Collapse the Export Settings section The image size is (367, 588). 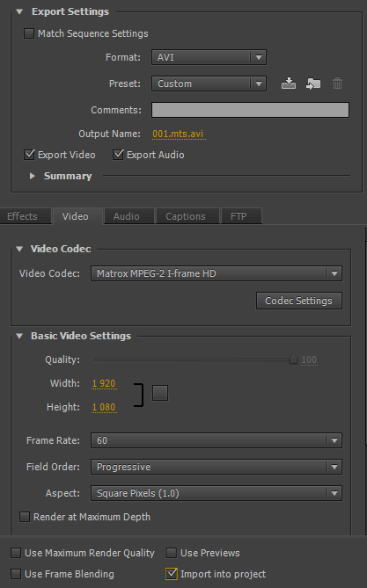19,12
